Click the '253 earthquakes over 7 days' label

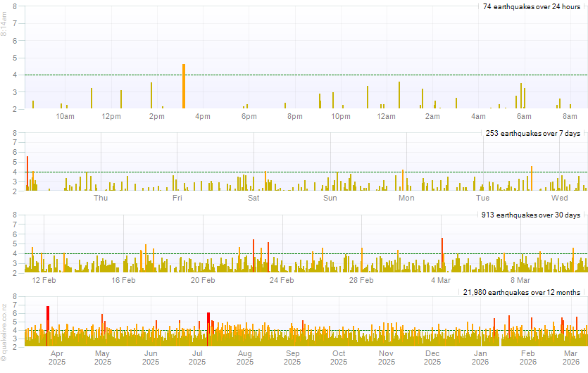[x=532, y=133]
